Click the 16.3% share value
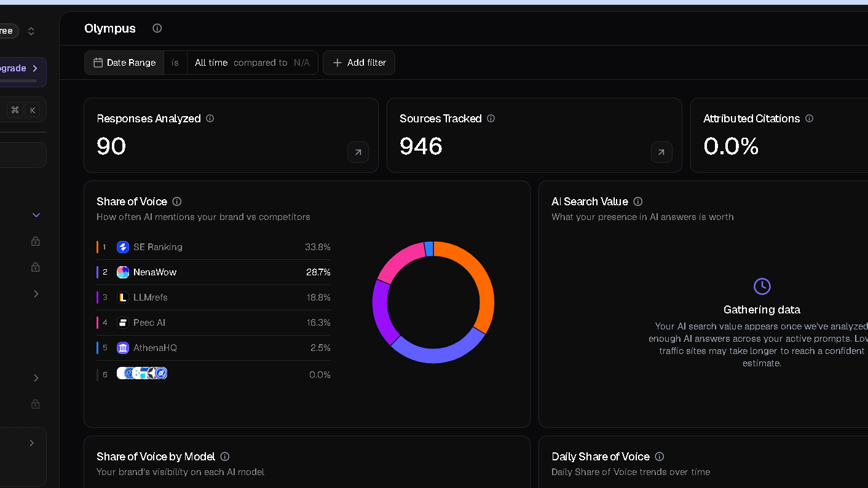Screen dimensions: 868x488 (318, 323)
